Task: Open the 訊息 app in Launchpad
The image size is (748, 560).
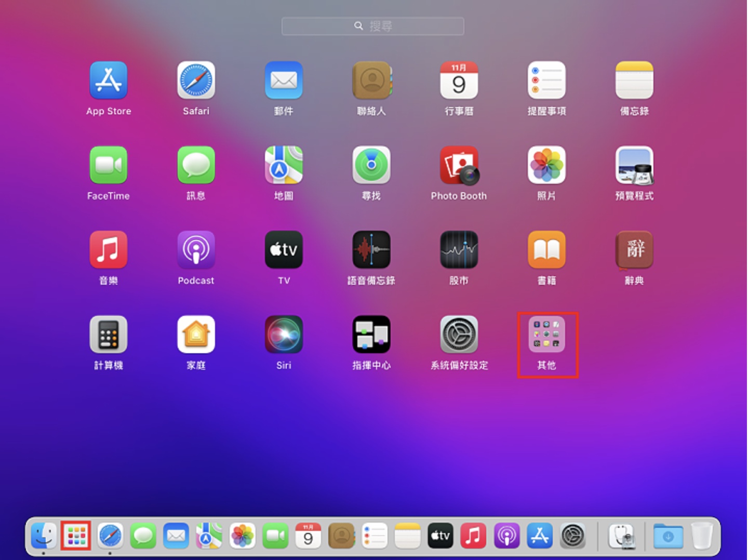Action: pos(196,165)
